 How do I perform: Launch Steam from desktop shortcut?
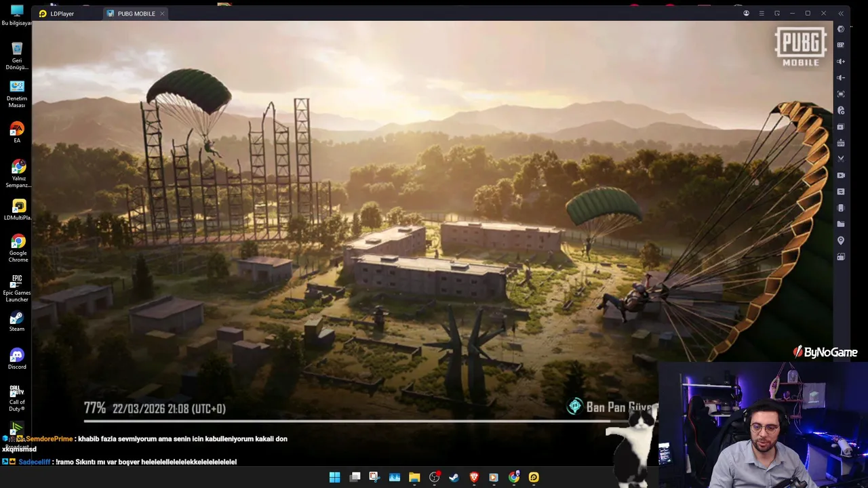point(17,322)
